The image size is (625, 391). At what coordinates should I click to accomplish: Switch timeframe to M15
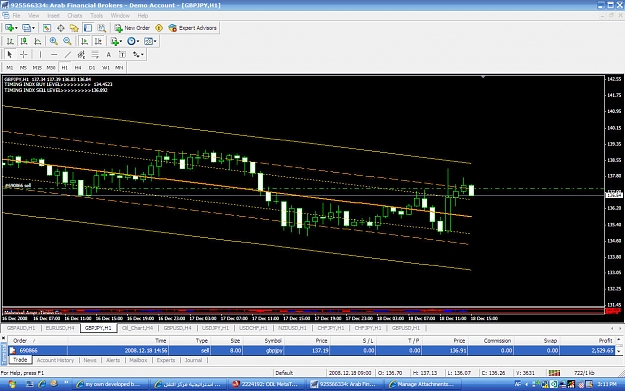click(x=37, y=68)
